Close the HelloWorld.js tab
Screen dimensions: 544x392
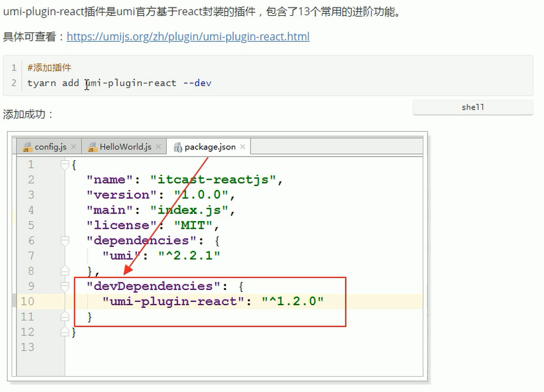(159, 147)
